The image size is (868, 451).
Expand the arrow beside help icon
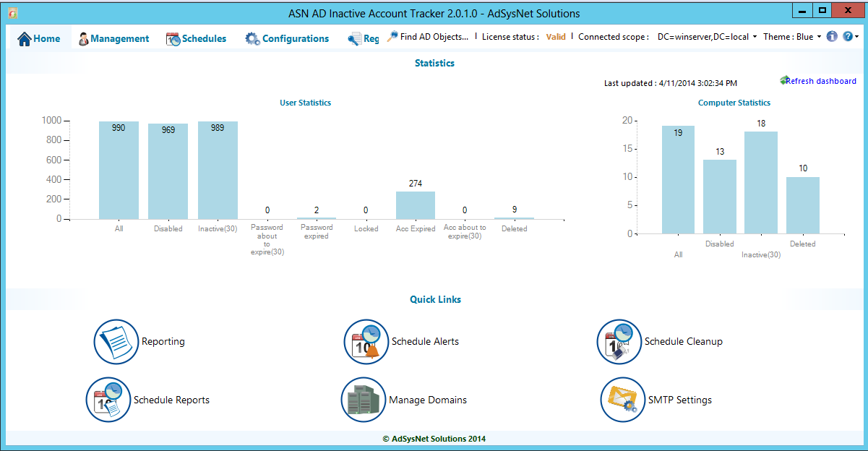857,36
